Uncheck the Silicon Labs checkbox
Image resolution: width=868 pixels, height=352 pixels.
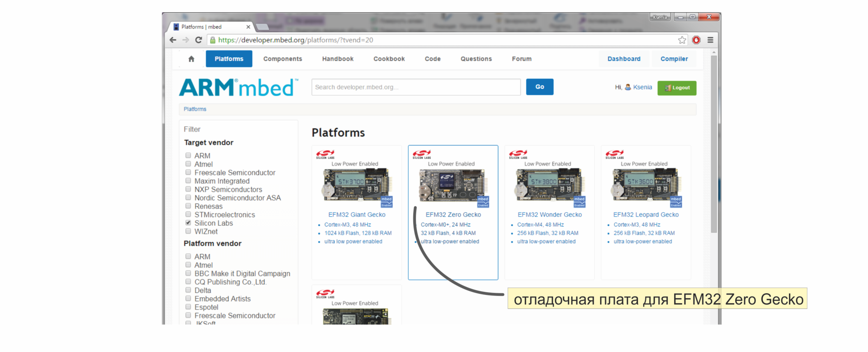(x=188, y=223)
